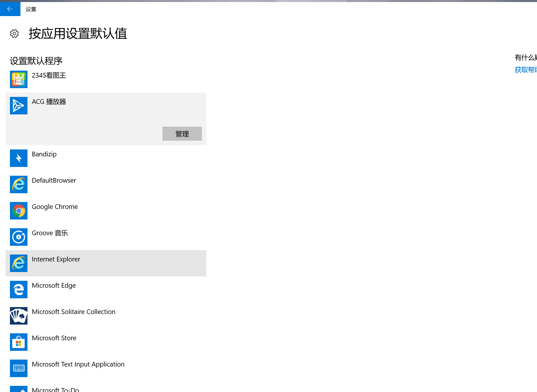Select the Internet Explorer icon
537x392 pixels.
[x=19, y=263]
